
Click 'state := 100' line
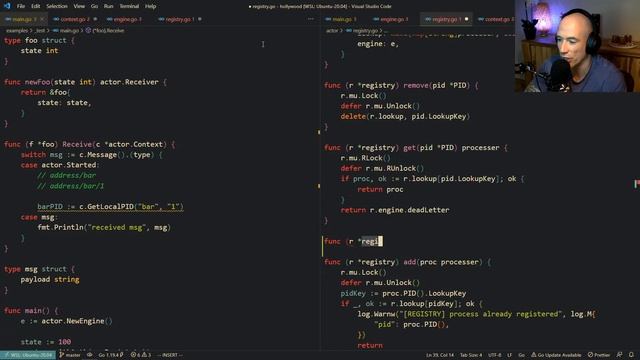click(x=46, y=342)
